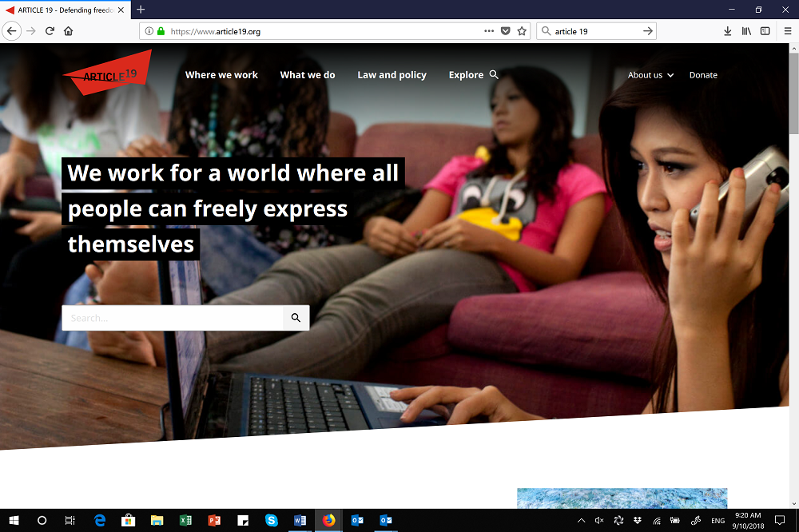Viewport: 799px width, 532px height.
Task: Bookmark this page with the star icon
Action: (x=522, y=31)
